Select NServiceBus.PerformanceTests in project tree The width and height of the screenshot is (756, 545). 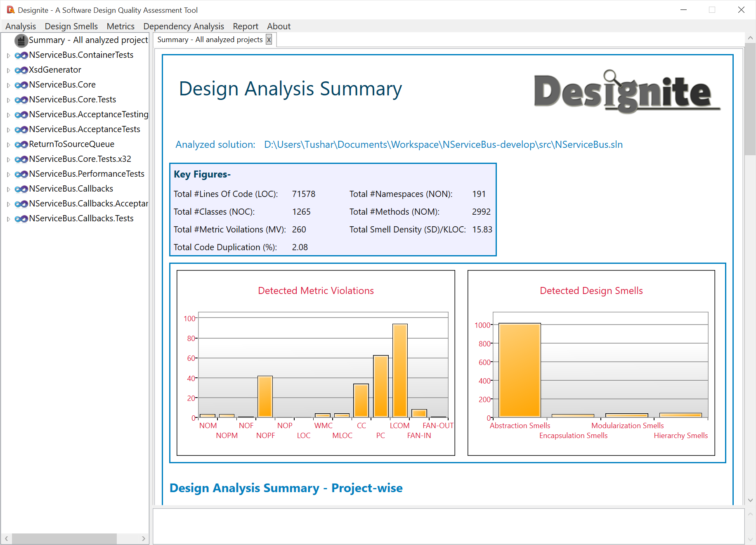tap(87, 174)
